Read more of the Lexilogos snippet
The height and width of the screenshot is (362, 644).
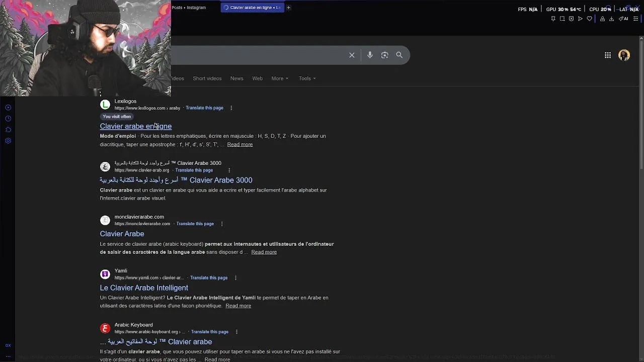pos(239,145)
